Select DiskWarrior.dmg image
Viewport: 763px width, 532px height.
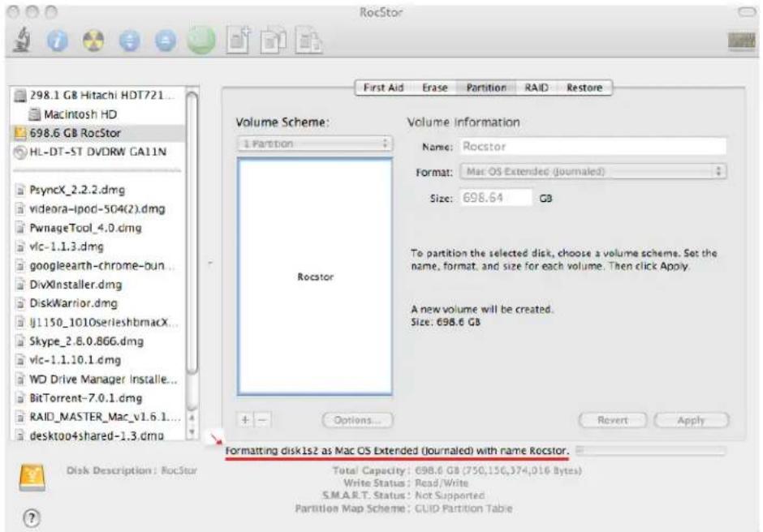98,303
